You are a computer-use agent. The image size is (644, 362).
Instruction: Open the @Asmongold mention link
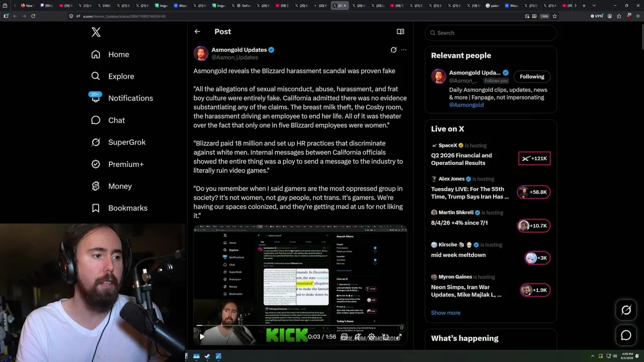point(466,105)
